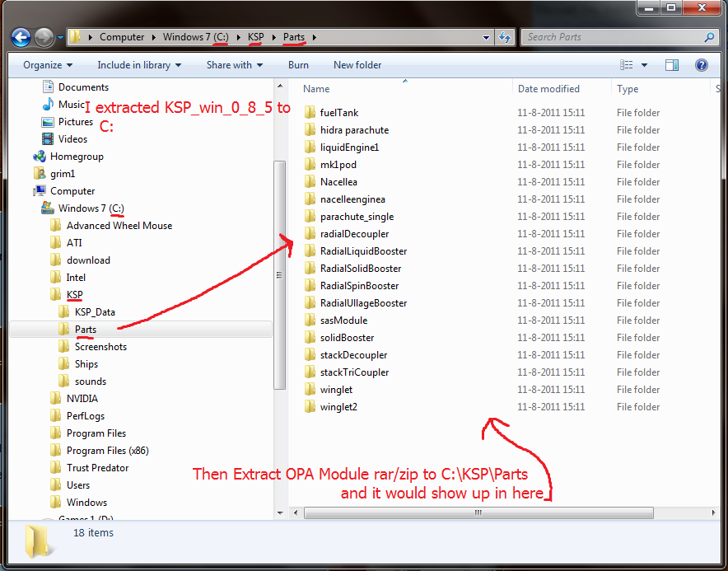The width and height of the screenshot is (728, 571).
Task: Click RadialLiquidBooster folder icon
Action: click(310, 250)
